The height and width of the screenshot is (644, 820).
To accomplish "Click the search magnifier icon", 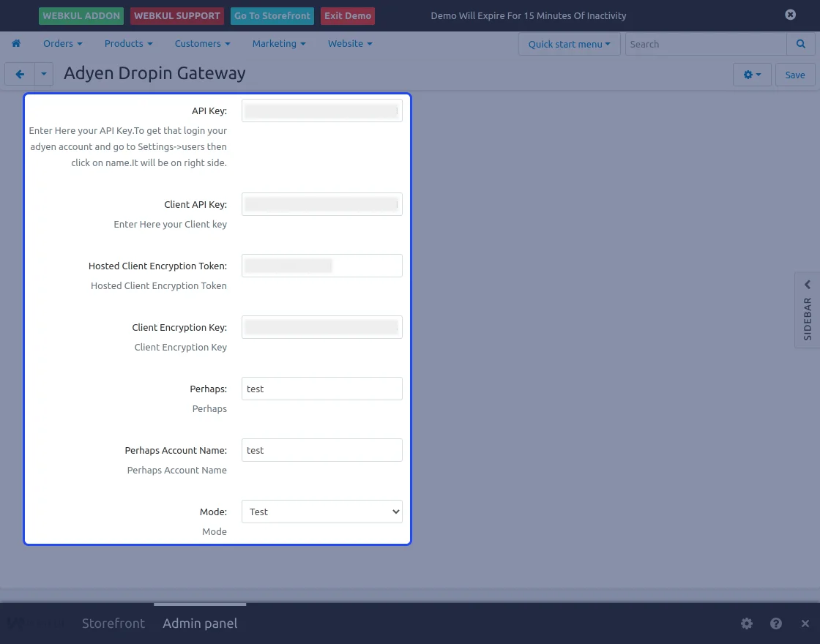I will click(x=801, y=44).
